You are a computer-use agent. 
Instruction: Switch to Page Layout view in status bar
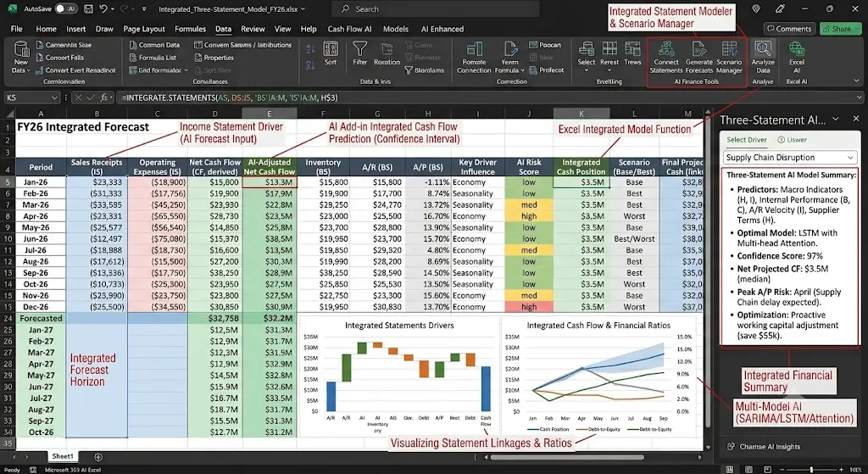(749, 470)
